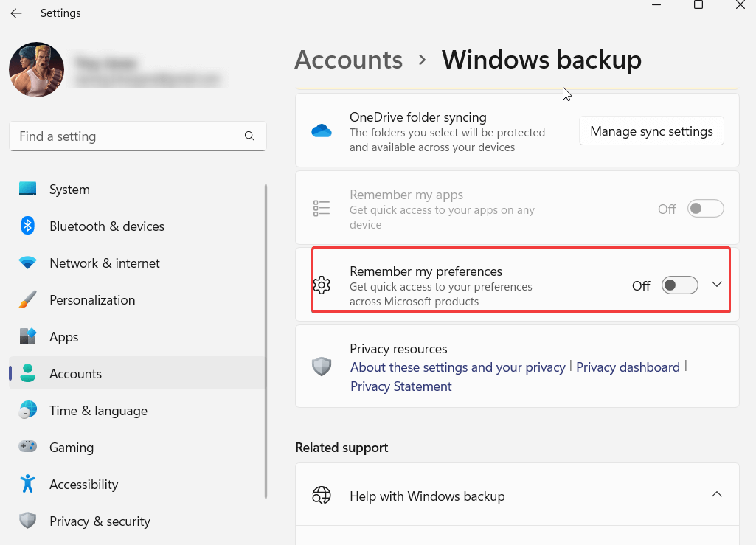Click the Privacy & security shield icon
The width and height of the screenshot is (756, 545).
28,521
